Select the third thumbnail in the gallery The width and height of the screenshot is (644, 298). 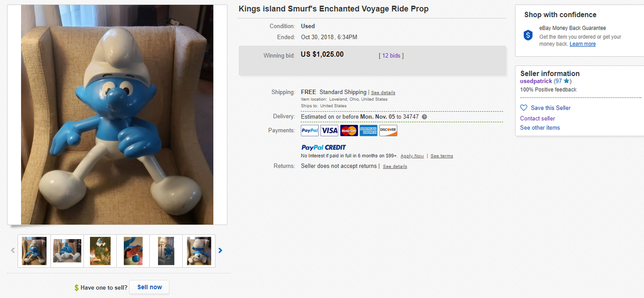[100, 251]
